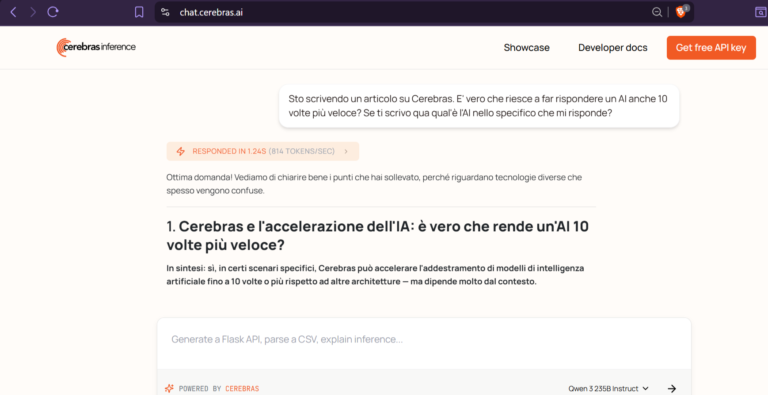Click the user message starting Sto scrivendo un articolo
The image size is (768, 395).
(479, 106)
